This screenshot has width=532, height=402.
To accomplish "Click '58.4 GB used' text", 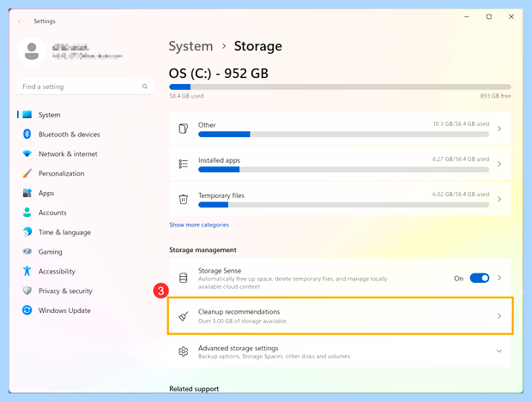I will click(186, 96).
